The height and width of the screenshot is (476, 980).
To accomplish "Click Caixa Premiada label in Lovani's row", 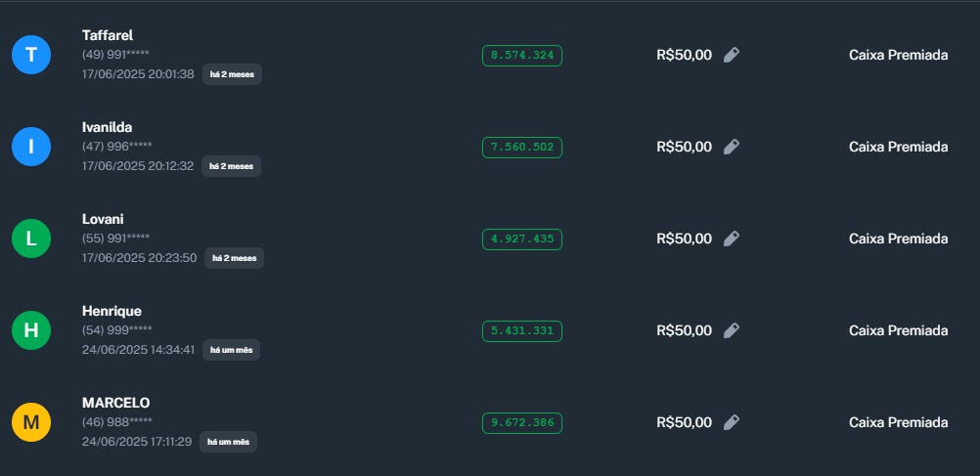I will point(898,238).
